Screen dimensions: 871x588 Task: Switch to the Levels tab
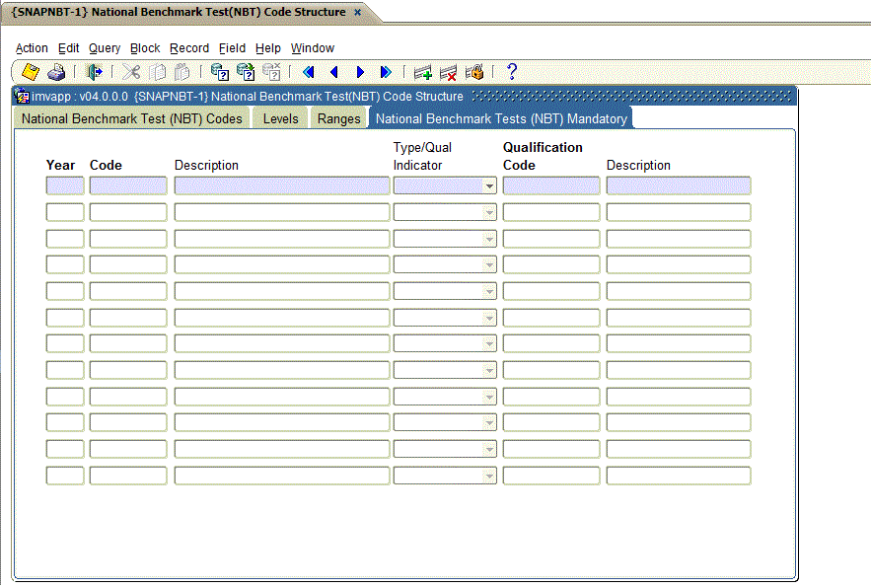[280, 118]
